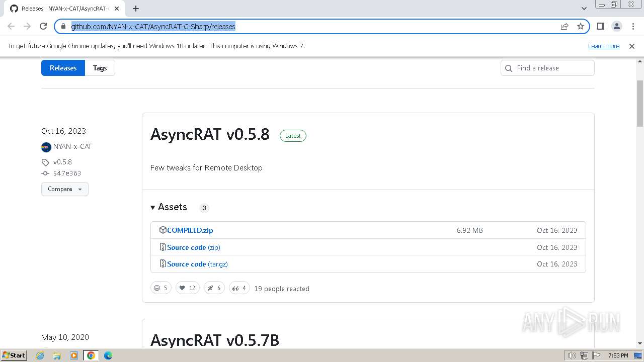View site security lock info
Viewport: 644px width, 362px height.
[x=63, y=26]
